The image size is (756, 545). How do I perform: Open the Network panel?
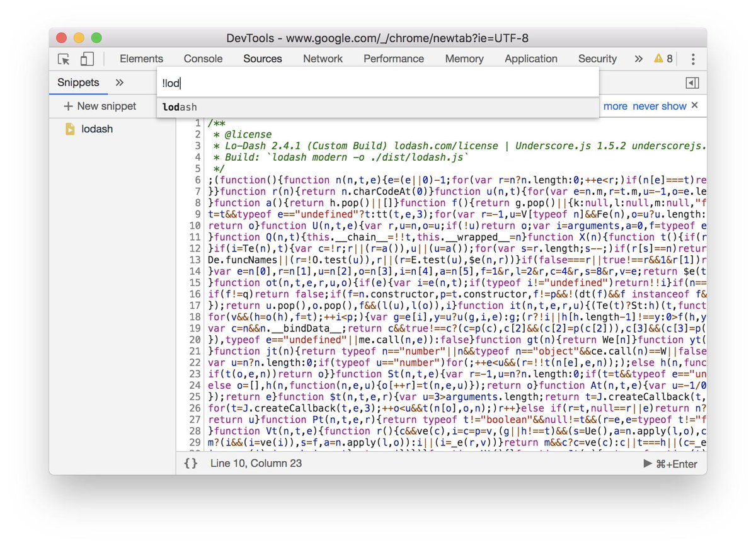pos(323,59)
